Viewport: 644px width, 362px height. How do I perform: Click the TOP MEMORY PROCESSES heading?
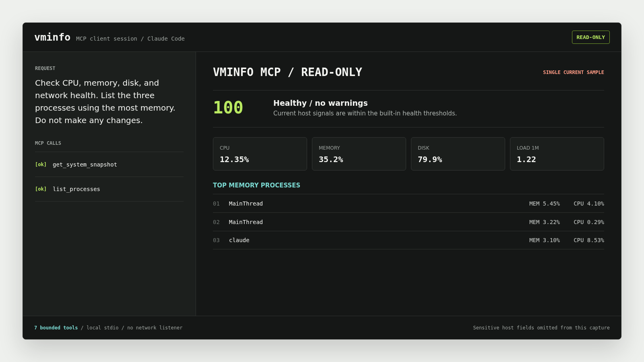[256, 185]
